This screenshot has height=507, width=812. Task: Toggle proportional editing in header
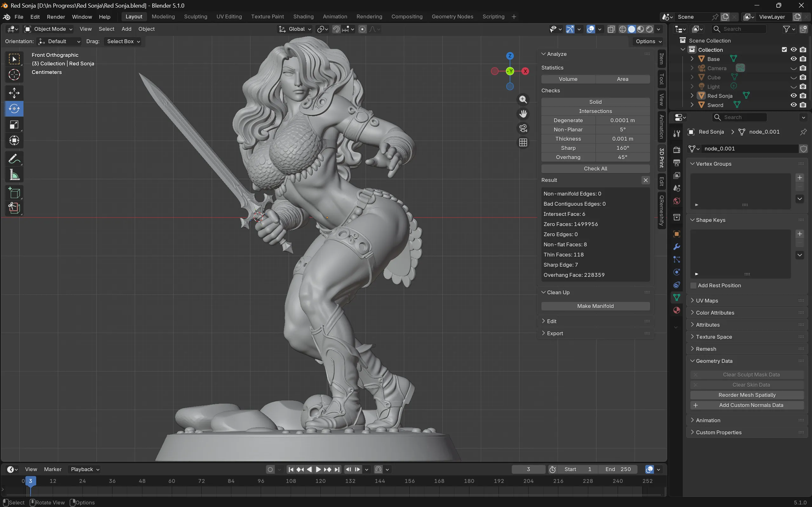pyautogui.click(x=362, y=29)
